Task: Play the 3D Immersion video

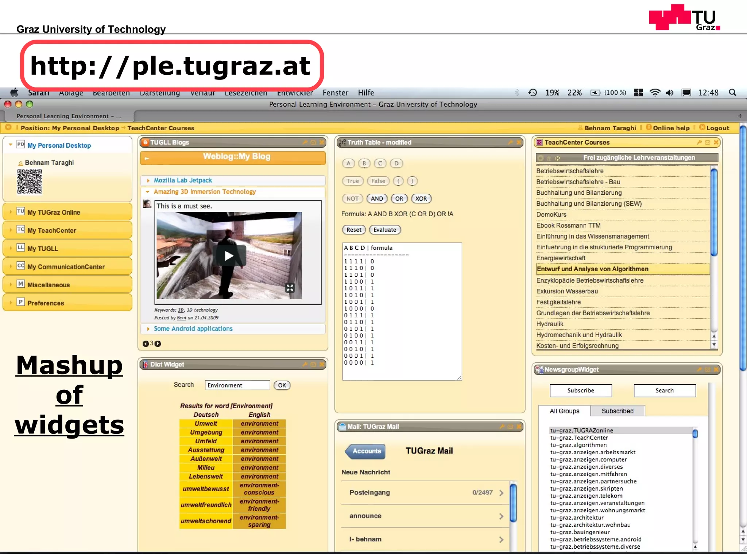Action: [x=229, y=256]
